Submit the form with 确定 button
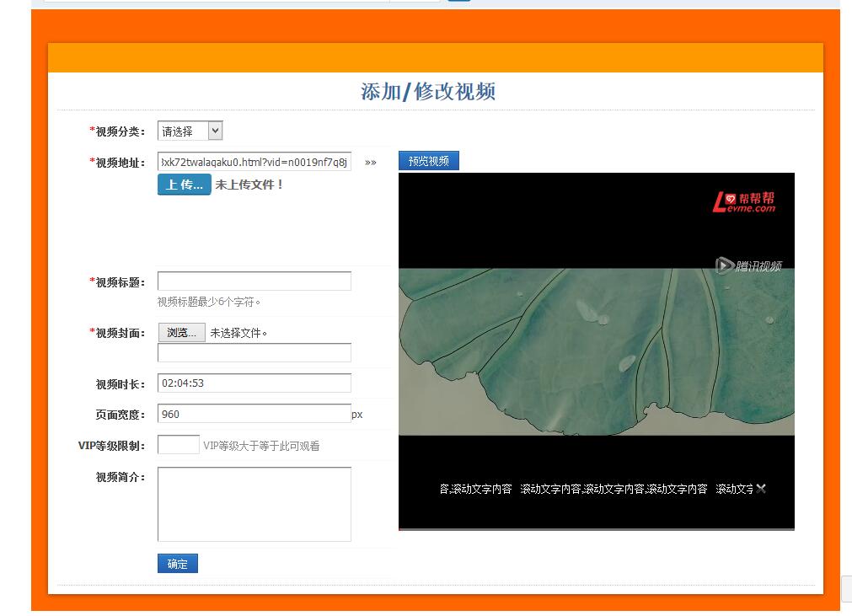Screen dimensions: 852x616 click(178, 564)
